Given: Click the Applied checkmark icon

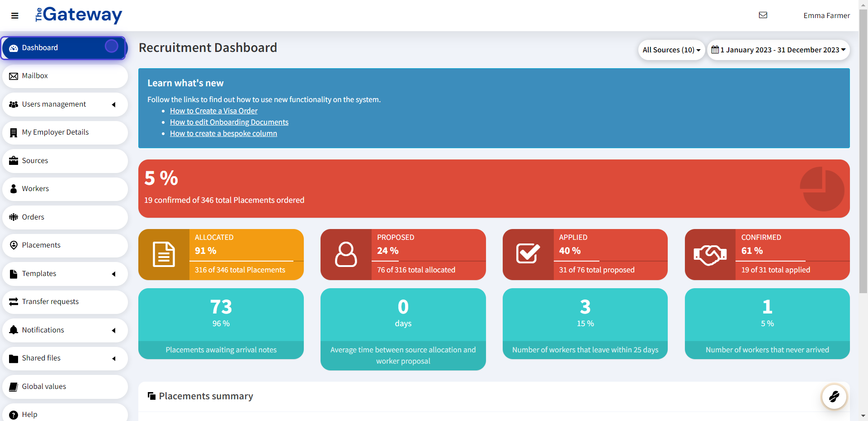Looking at the screenshot, I should (528, 253).
